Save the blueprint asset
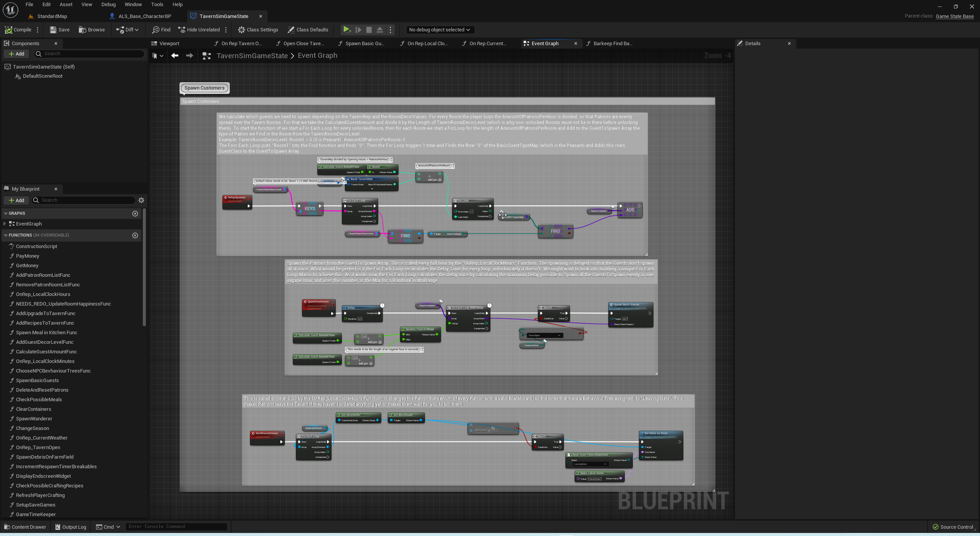The width and height of the screenshot is (980, 536). [x=60, y=29]
